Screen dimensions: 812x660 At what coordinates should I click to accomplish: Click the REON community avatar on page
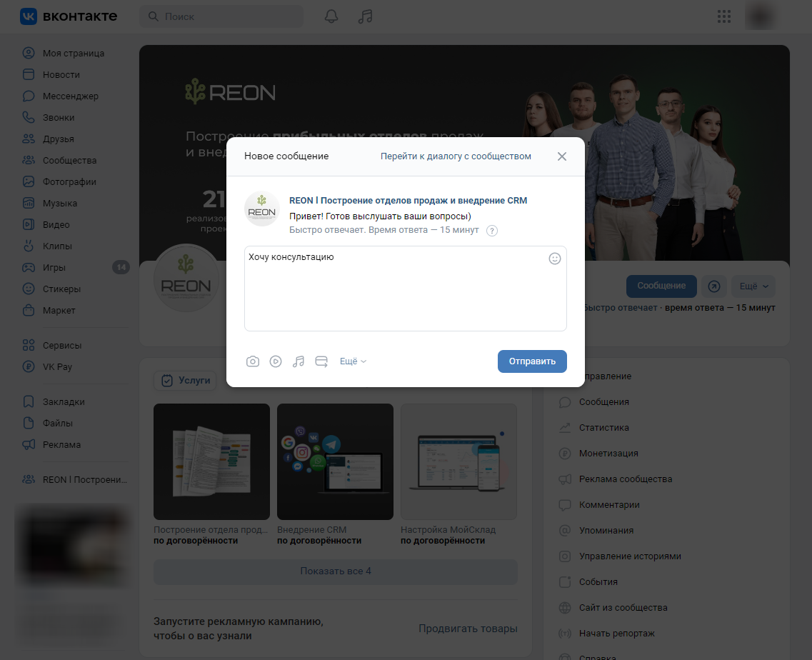tap(186, 279)
